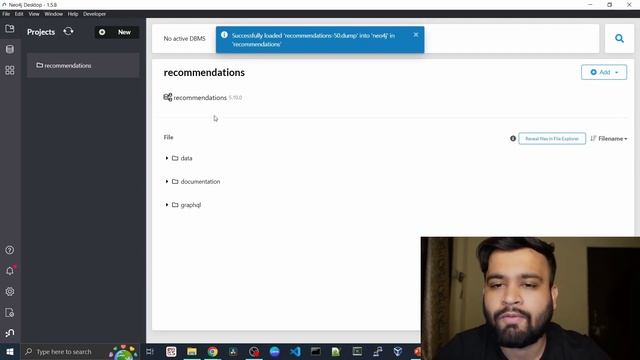This screenshot has height=360, width=640.
Task: Create a New project
Action: tap(117, 32)
